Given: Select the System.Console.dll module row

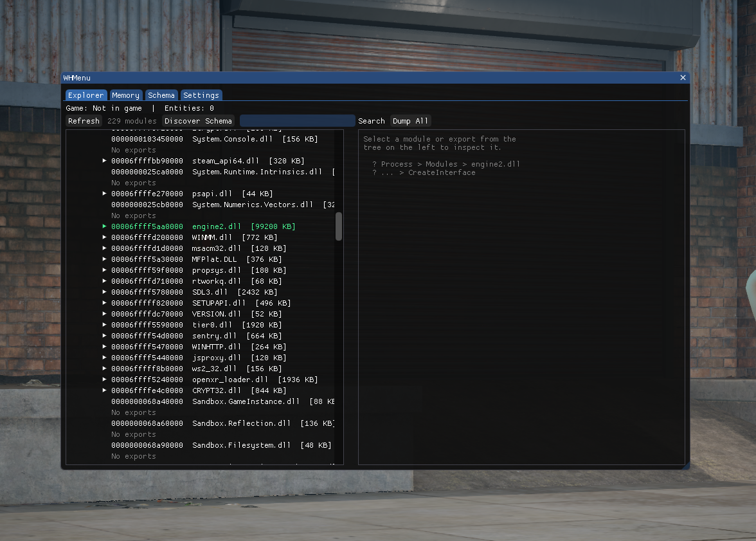Looking at the screenshot, I should [215, 139].
